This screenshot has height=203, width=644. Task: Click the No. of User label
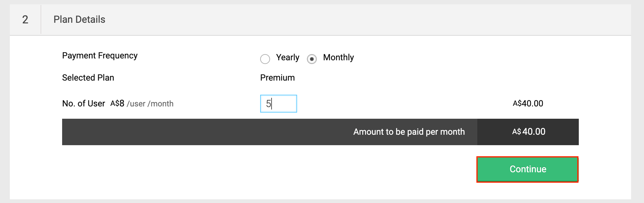84,103
